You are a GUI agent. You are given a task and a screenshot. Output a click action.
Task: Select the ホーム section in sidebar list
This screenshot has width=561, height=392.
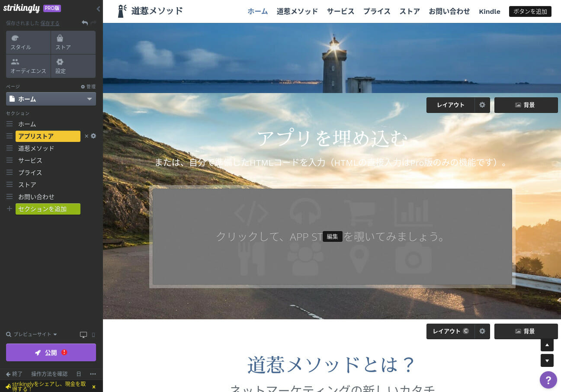click(x=27, y=124)
